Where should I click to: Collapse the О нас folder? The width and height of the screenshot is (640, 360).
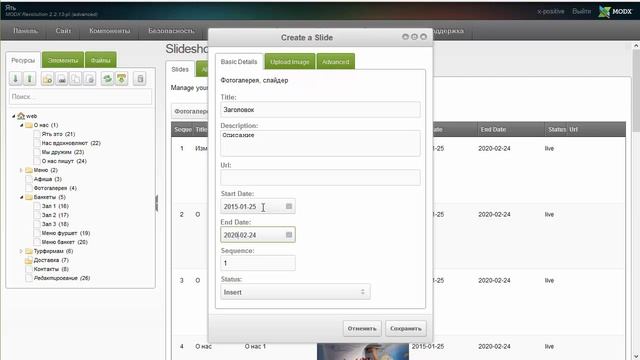point(21,125)
